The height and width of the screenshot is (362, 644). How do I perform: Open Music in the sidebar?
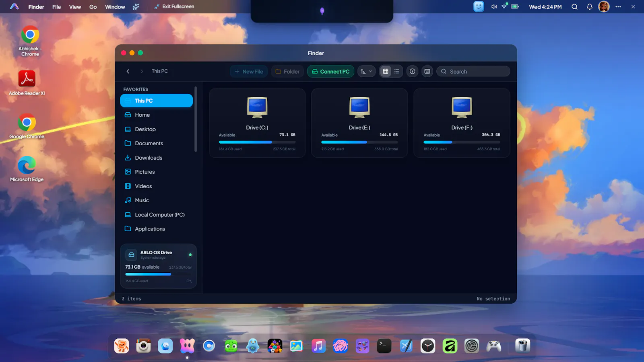[157, 200]
